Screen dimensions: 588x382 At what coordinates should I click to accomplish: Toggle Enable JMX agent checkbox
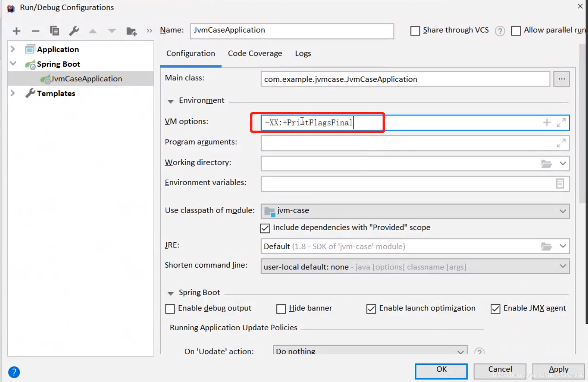point(495,309)
